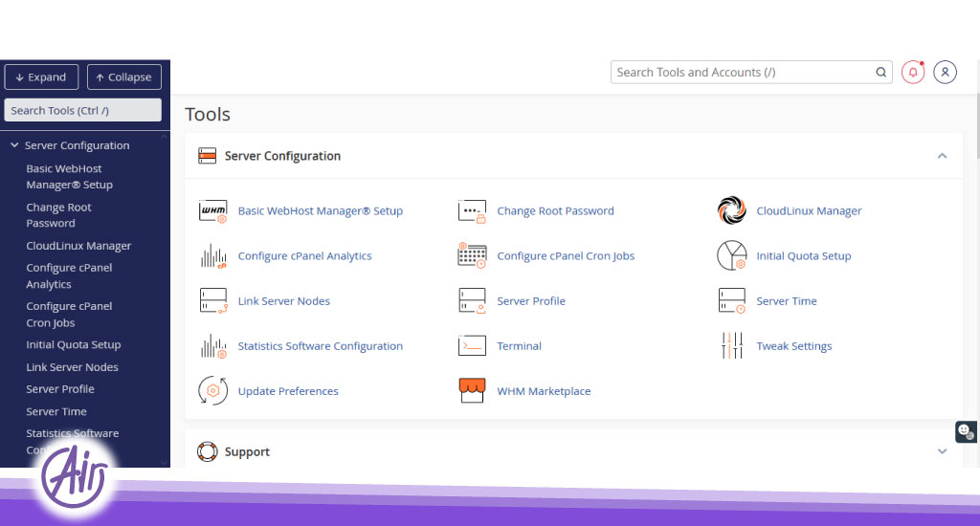Click the Server Profile icon

(x=472, y=300)
